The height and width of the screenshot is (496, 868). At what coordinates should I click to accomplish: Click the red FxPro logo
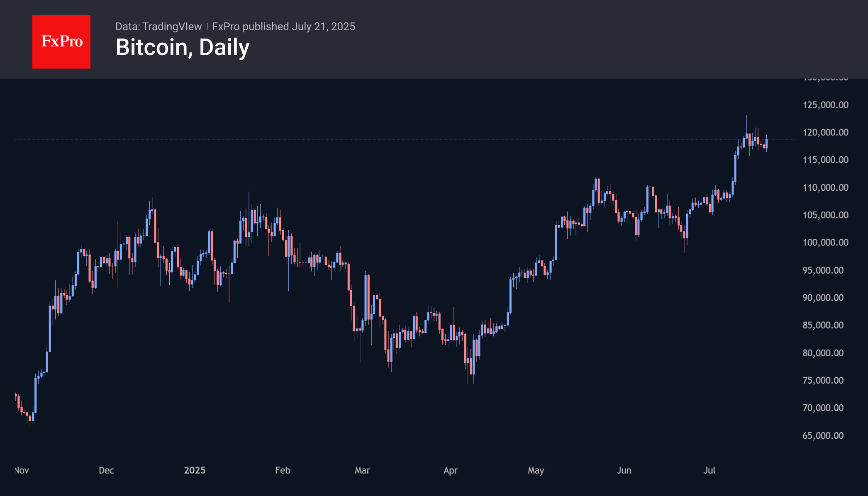[61, 41]
